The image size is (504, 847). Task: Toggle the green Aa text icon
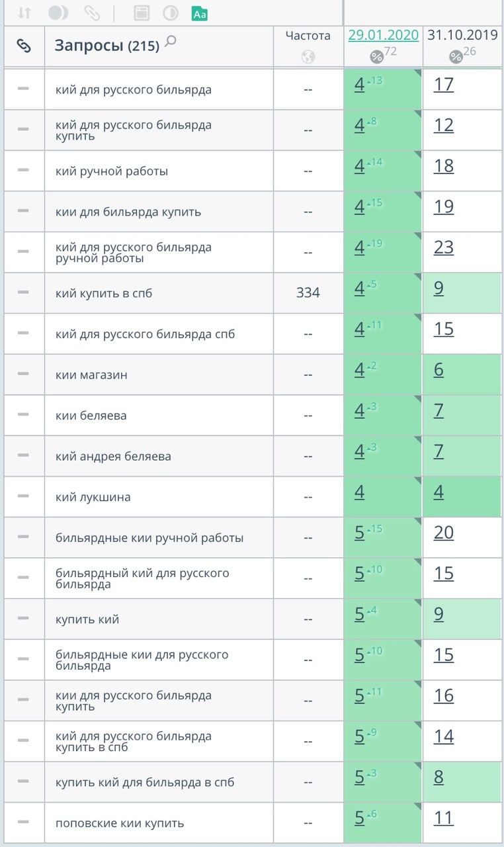[x=199, y=13]
